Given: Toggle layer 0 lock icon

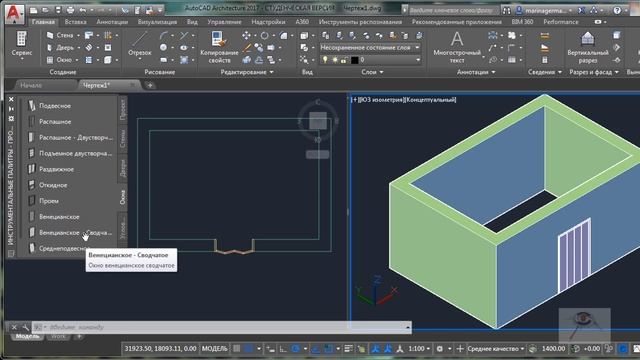Looking at the screenshot, I should pos(344,60).
